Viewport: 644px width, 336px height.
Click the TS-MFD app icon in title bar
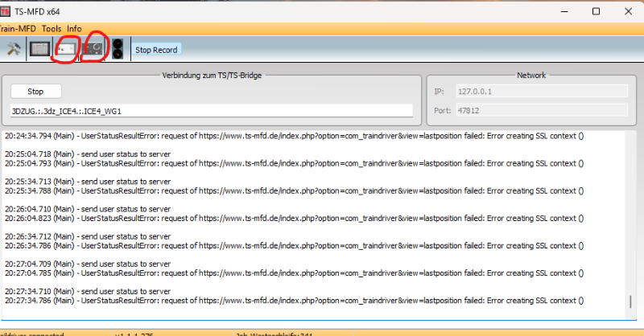click(x=6, y=11)
